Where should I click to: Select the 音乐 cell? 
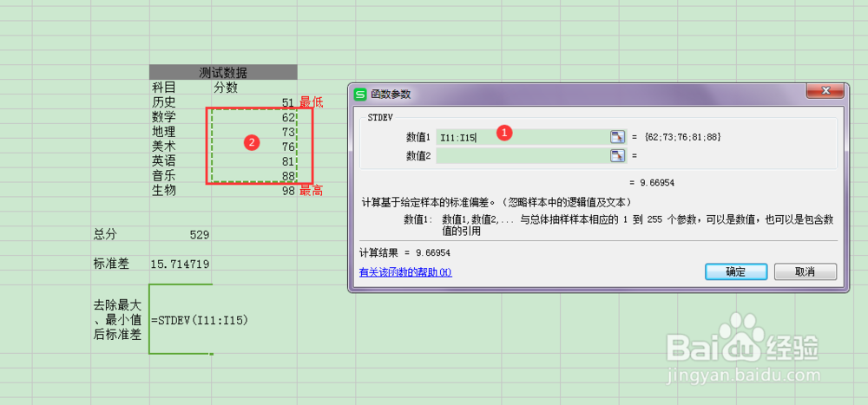[181, 175]
